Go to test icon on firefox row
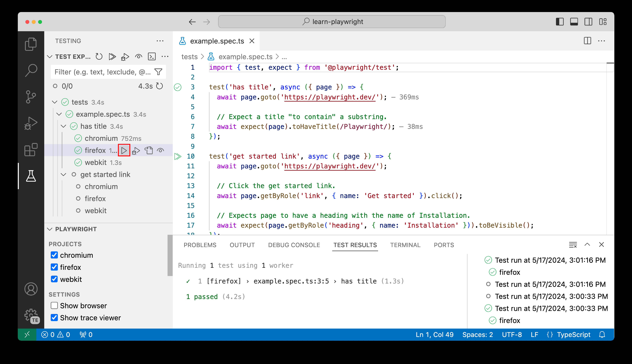 (x=149, y=150)
